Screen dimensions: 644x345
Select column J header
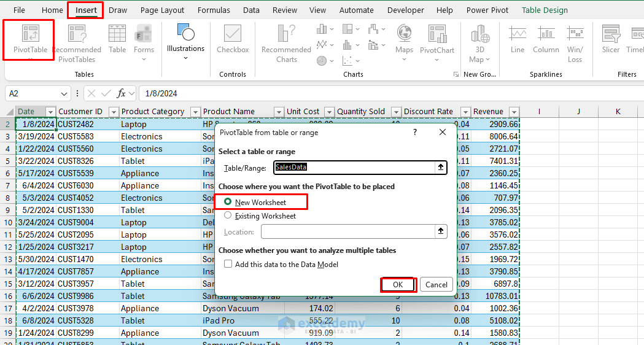(578, 112)
